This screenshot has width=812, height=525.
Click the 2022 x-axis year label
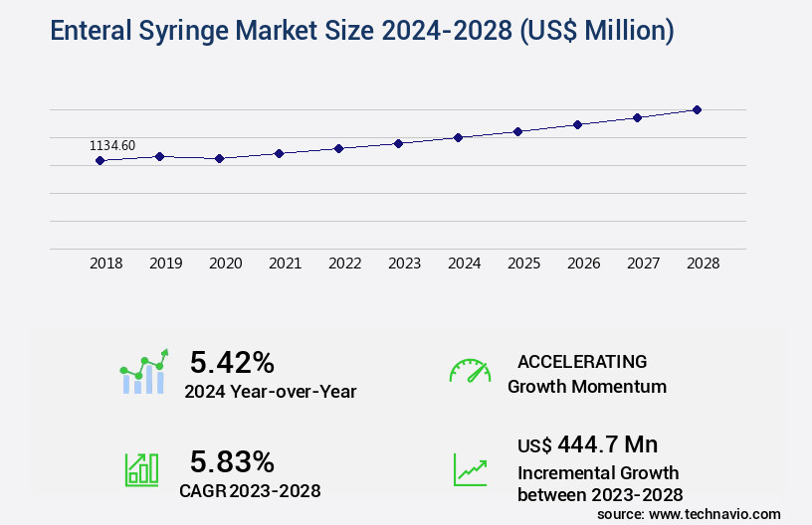pos(344,263)
